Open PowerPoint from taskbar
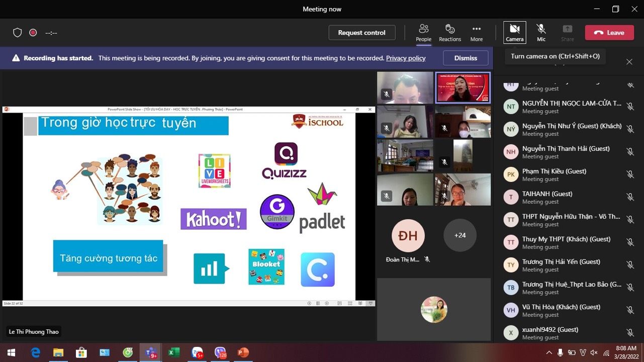This screenshot has width=644, height=362. click(243, 353)
